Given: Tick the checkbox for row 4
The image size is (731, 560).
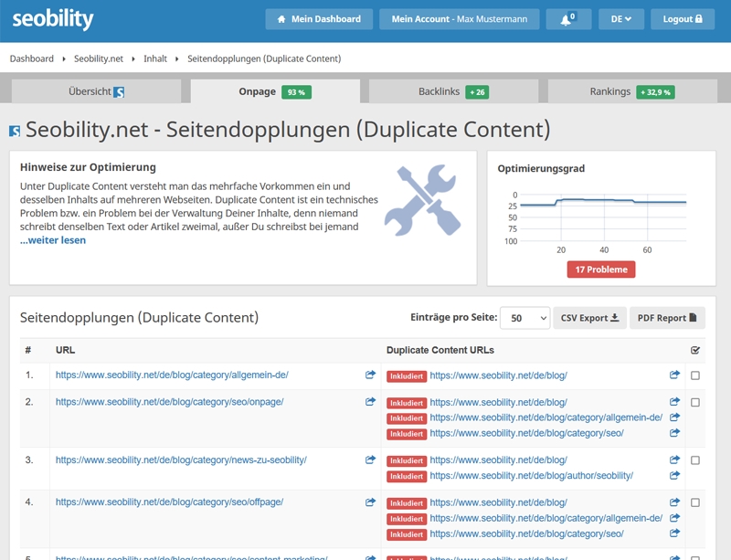Looking at the screenshot, I should coord(695,502).
